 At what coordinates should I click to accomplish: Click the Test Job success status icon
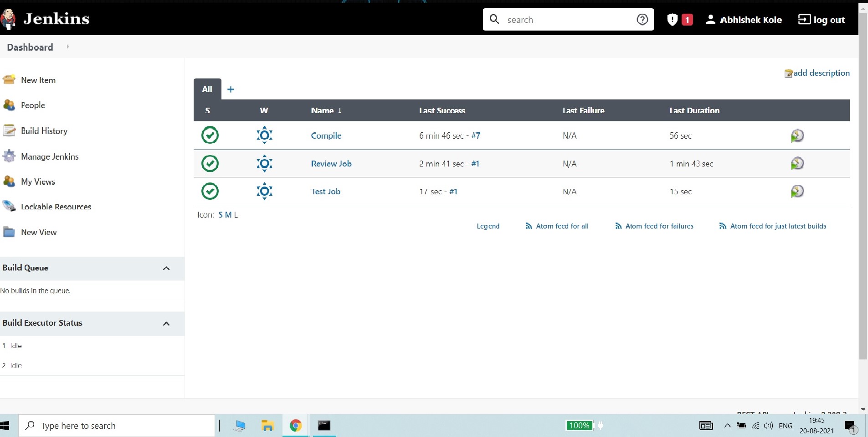click(x=210, y=191)
